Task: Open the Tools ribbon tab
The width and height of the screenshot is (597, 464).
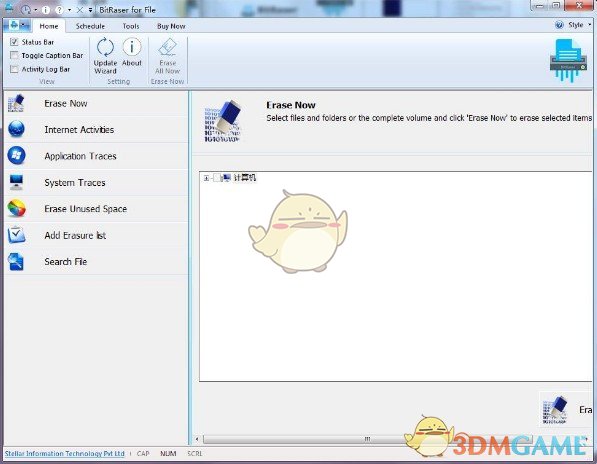Action: tap(131, 26)
